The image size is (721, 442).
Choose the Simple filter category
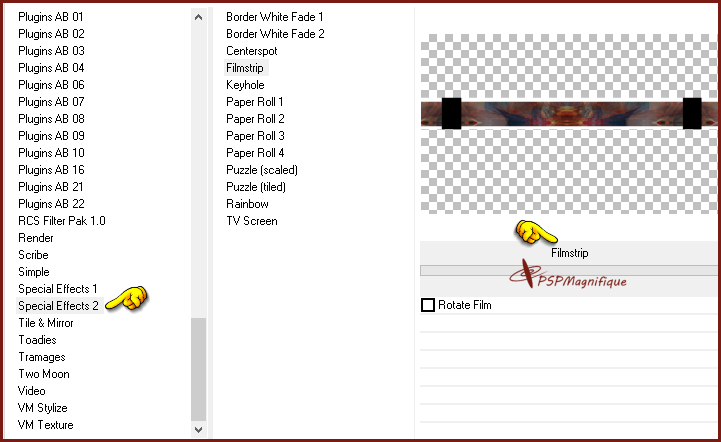(x=34, y=272)
